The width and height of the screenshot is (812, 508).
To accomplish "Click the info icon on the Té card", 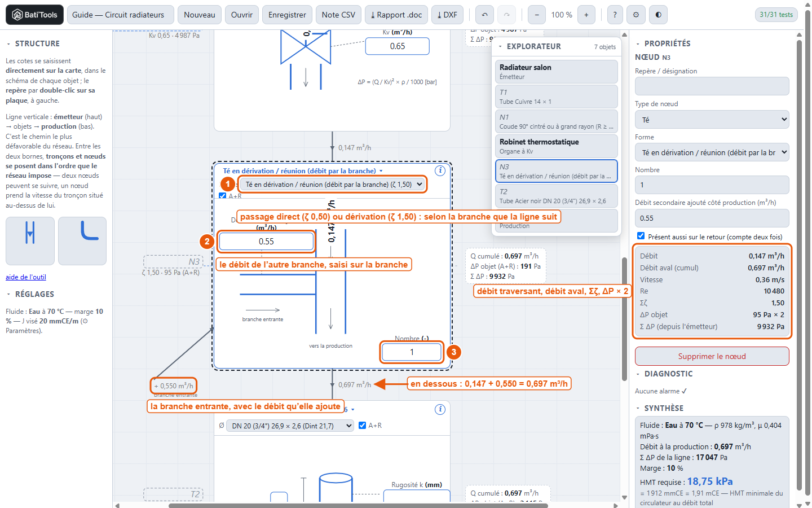I will click(x=440, y=170).
